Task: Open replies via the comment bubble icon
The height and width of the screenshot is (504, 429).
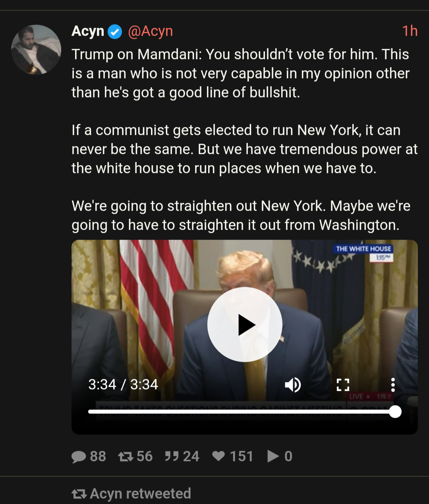Action: pos(79,456)
